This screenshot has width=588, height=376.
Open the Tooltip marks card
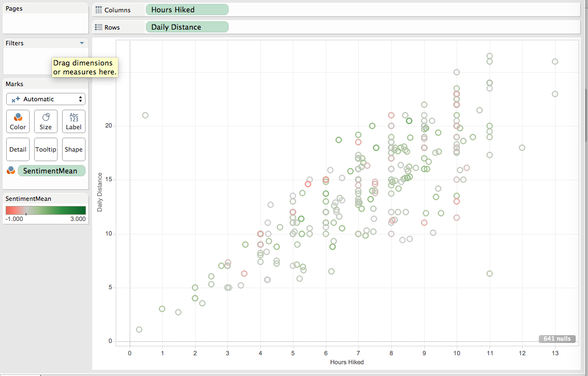click(46, 149)
